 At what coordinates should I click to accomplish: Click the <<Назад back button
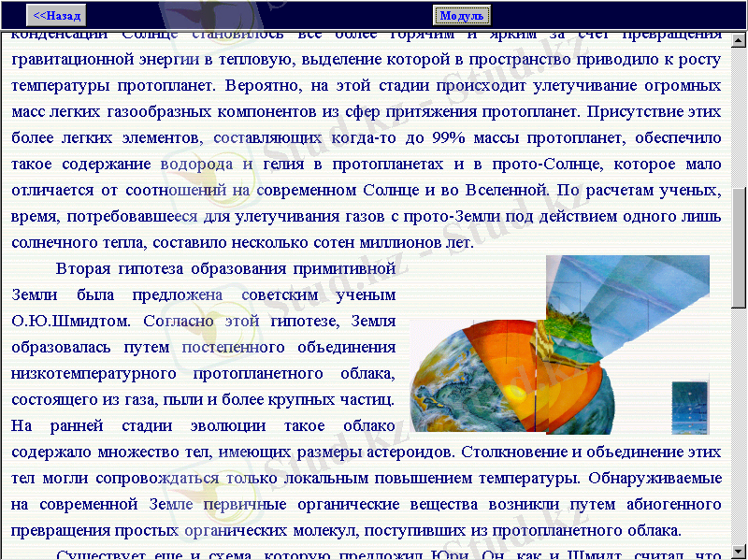click(x=56, y=15)
